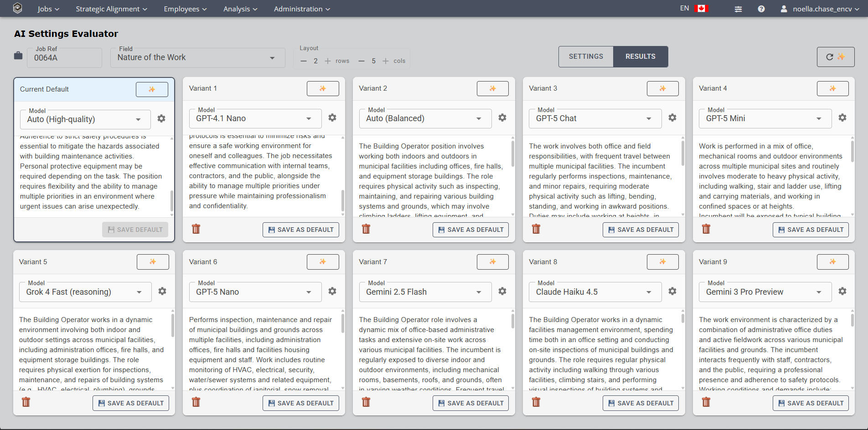Viewport: 868px width, 430px height.
Task: Open the help question mark icon
Action: click(761, 9)
